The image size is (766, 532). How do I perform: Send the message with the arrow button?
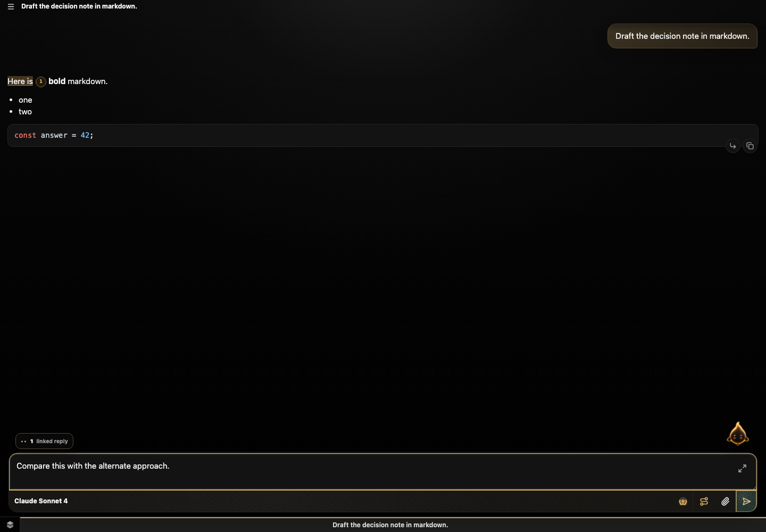tap(746, 501)
